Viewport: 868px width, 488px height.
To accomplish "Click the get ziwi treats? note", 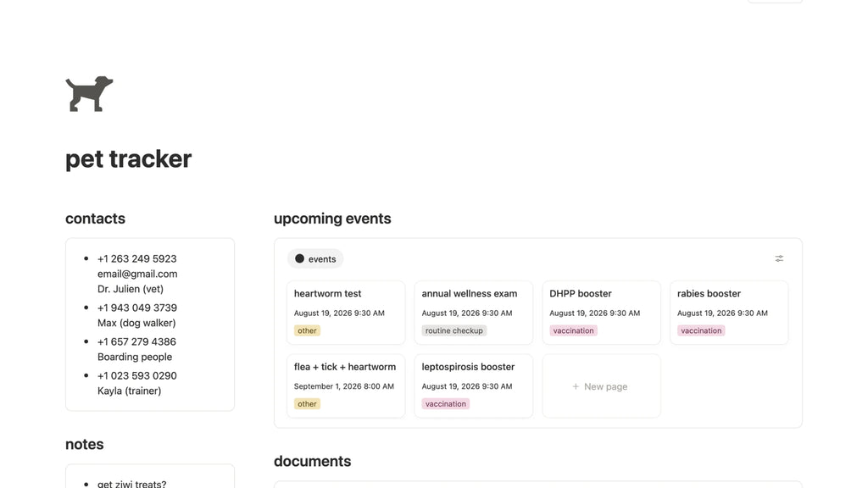I will 131,484.
